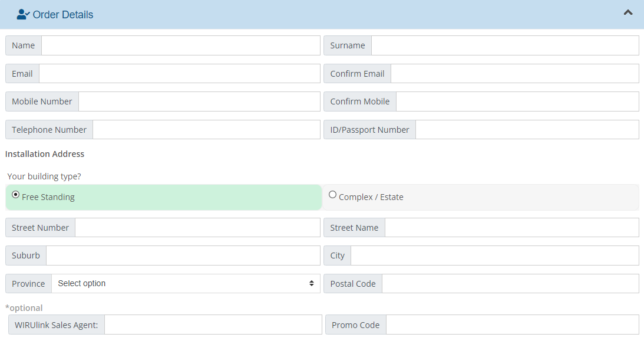Select the Confirm Email input

(514, 74)
